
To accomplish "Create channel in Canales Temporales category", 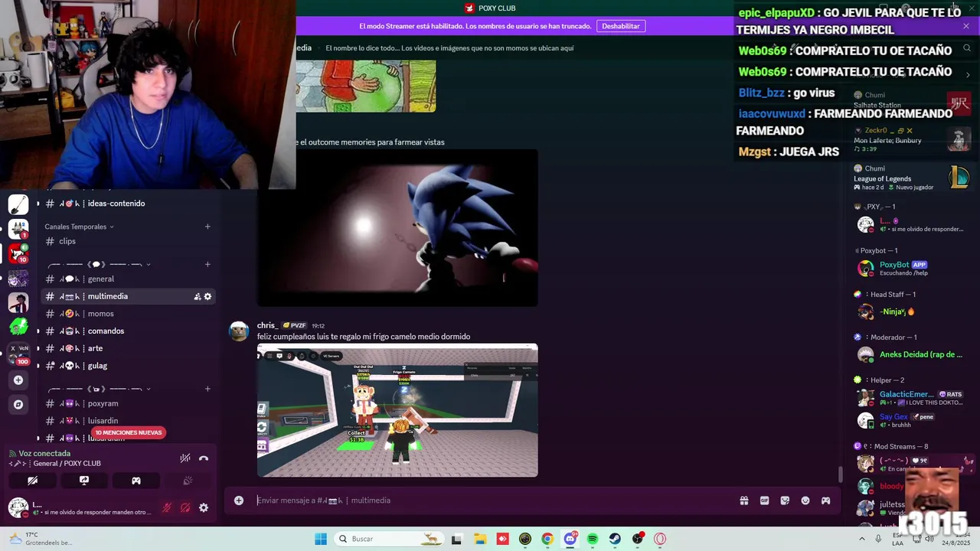I will tap(207, 227).
